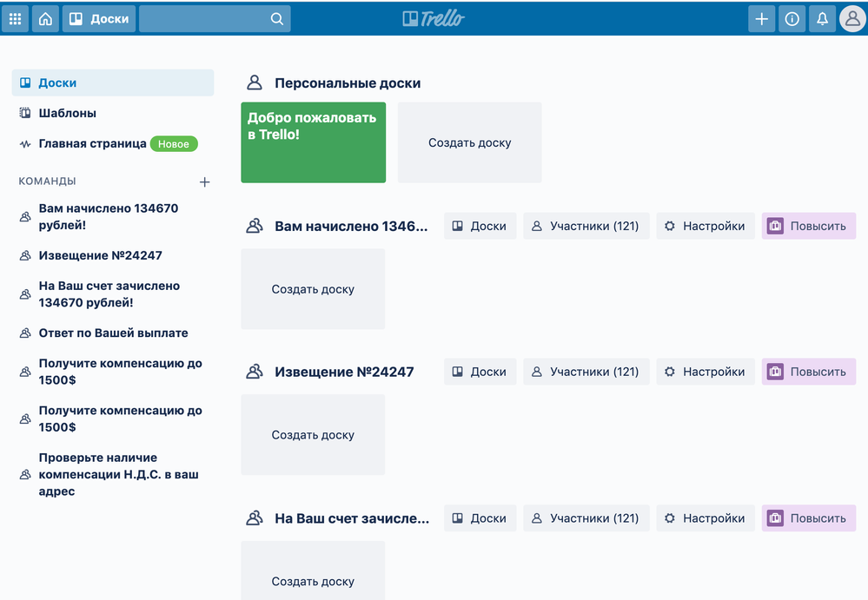Open the Доски button in header
The height and width of the screenshot is (600, 868).
tap(99, 19)
